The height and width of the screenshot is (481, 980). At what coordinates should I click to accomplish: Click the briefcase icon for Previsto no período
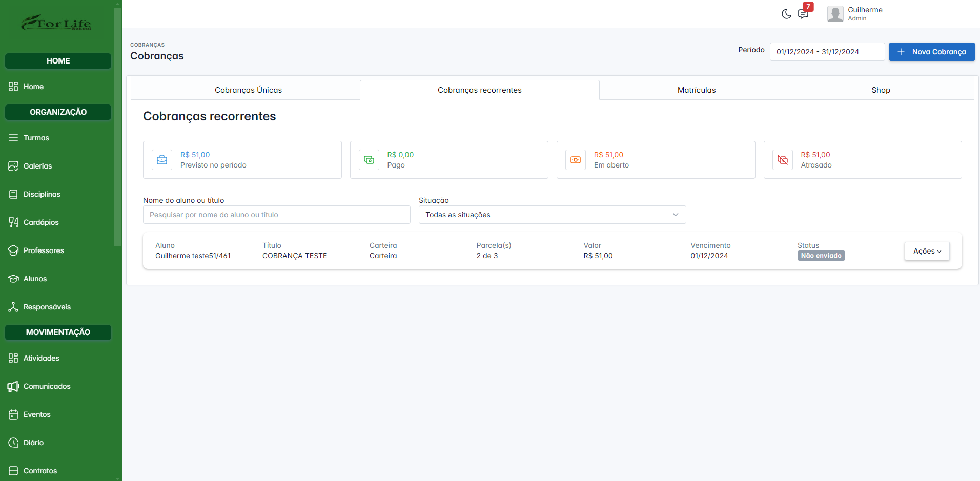(x=162, y=160)
